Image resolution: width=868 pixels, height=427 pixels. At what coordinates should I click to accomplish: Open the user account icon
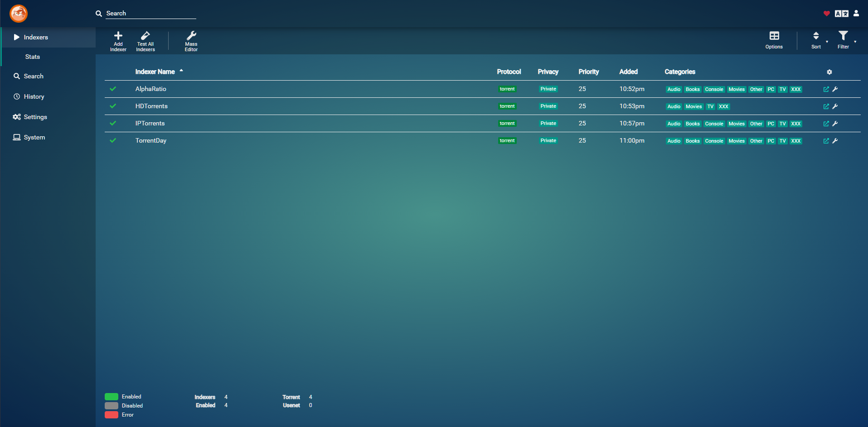pyautogui.click(x=856, y=14)
